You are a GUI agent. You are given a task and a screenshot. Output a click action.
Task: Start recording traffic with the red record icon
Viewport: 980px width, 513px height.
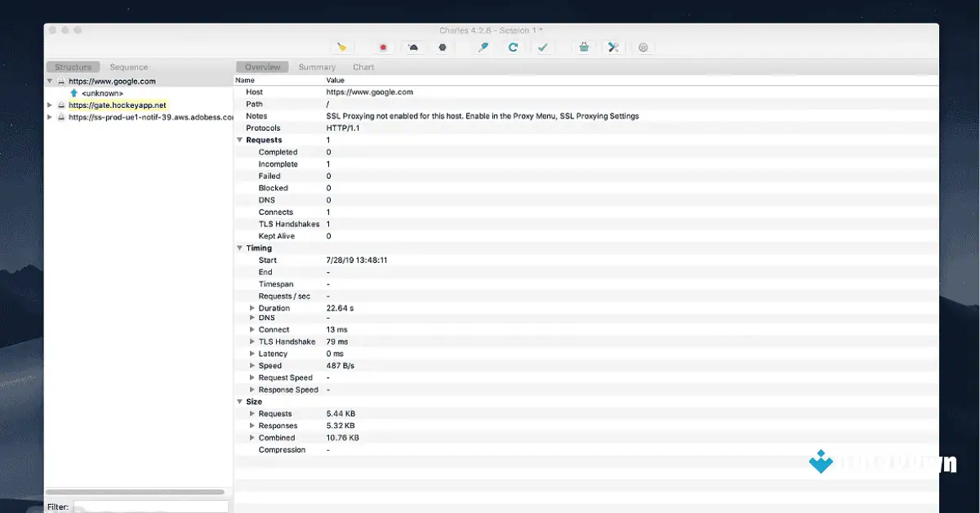[x=381, y=47]
